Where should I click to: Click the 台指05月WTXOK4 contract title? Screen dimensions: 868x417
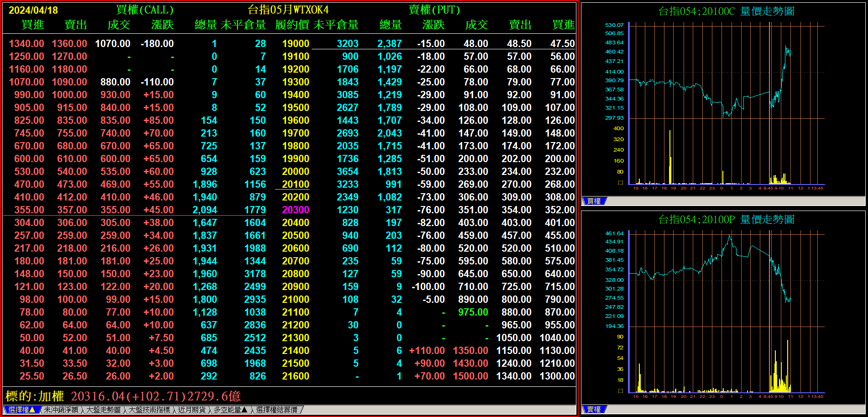pyautogui.click(x=288, y=10)
